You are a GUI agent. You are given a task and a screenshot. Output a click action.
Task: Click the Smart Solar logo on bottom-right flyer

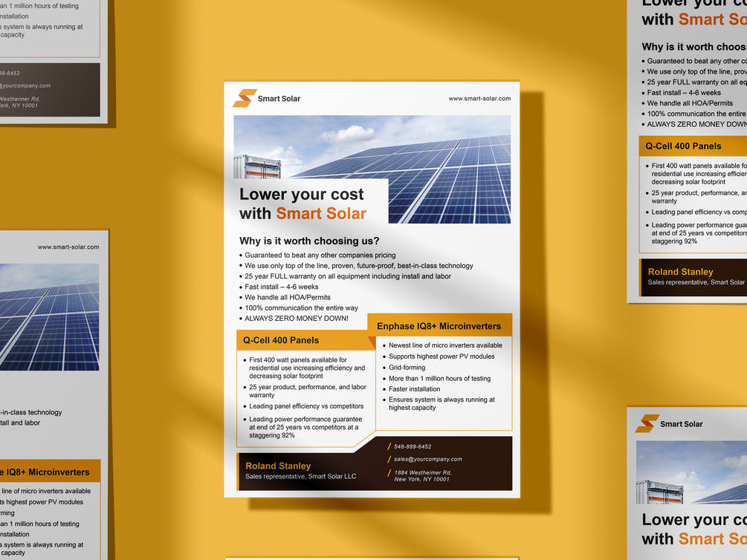click(647, 423)
